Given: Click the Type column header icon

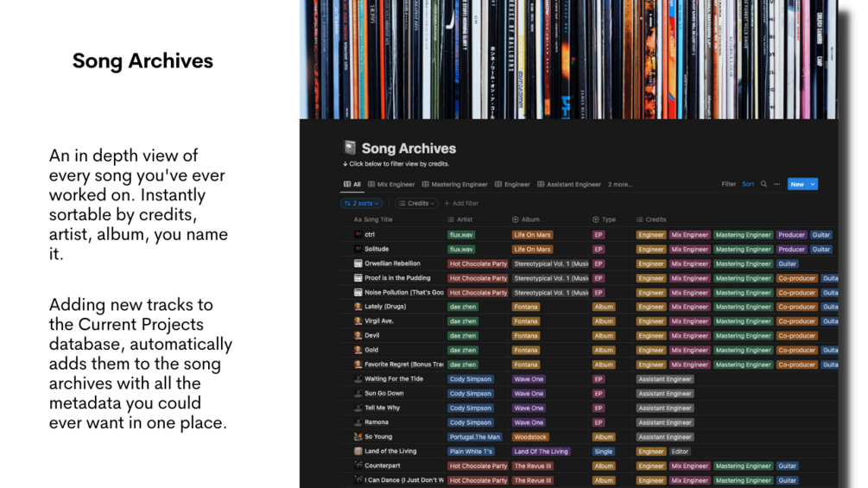Looking at the screenshot, I should pos(596,219).
